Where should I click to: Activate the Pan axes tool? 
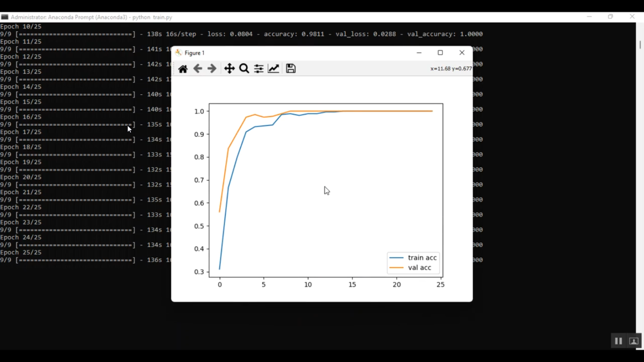pos(229,69)
